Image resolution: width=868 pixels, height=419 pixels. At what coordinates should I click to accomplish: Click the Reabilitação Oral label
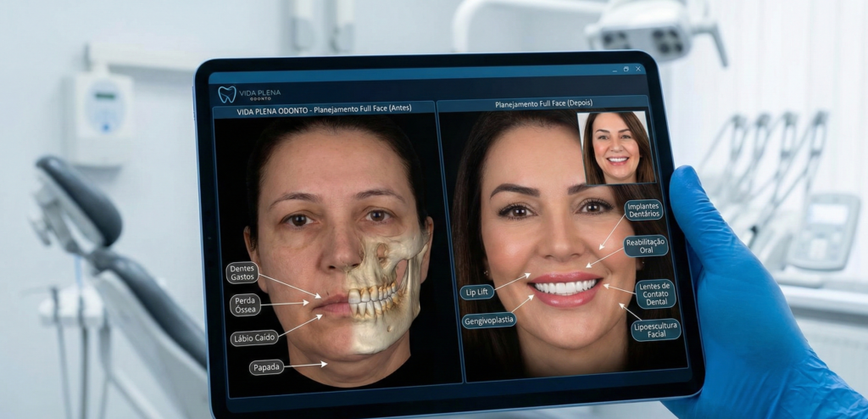pos(646,246)
